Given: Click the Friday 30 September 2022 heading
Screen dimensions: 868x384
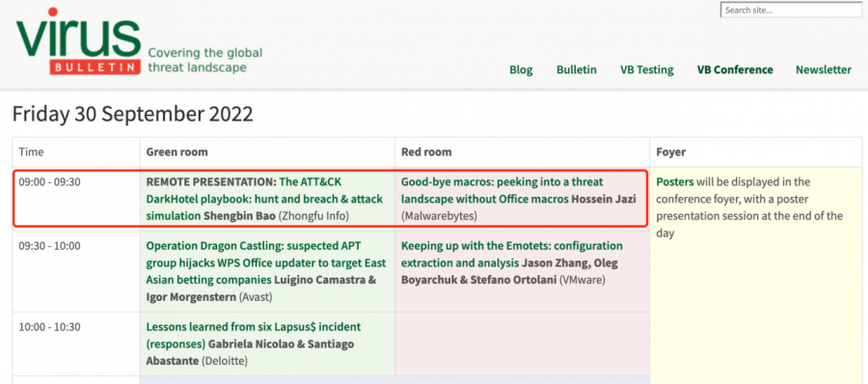Looking at the screenshot, I should [133, 114].
